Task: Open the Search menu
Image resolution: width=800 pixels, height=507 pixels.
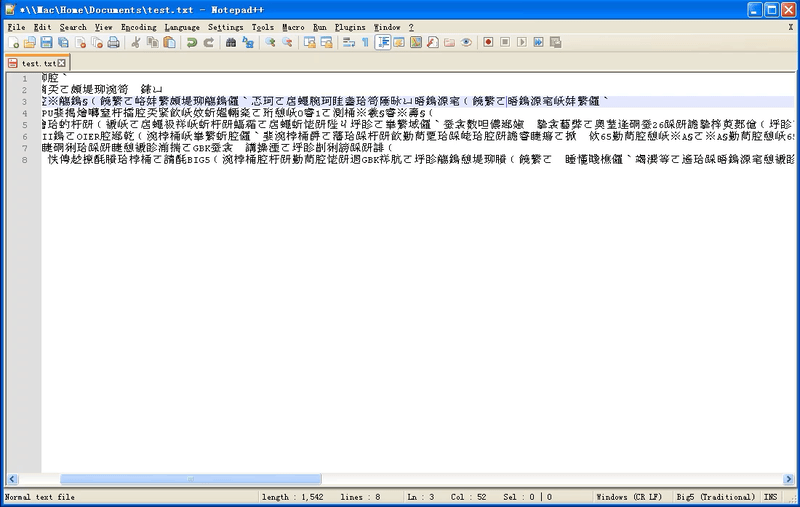Action: pyautogui.click(x=73, y=28)
